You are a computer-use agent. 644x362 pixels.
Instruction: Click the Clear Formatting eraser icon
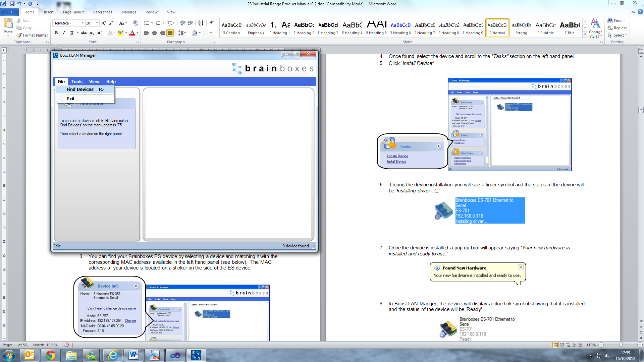point(136,23)
